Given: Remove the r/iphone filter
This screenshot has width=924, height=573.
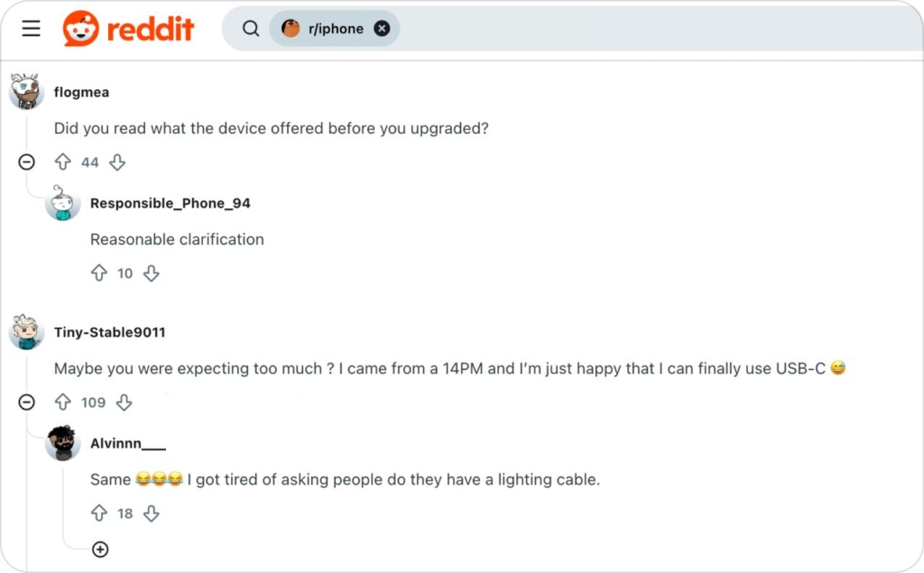Looking at the screenshot, I should 382,28.
